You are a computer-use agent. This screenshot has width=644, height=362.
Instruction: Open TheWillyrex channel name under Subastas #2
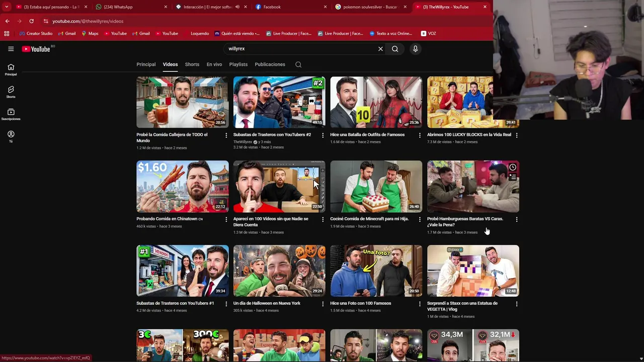click(243, 142)
